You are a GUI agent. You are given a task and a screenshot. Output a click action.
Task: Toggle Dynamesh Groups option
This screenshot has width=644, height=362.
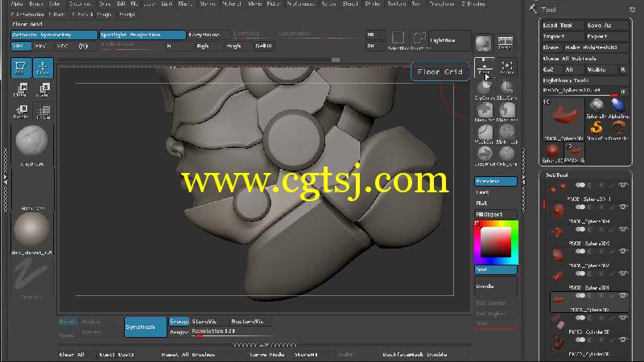point(179,322)
